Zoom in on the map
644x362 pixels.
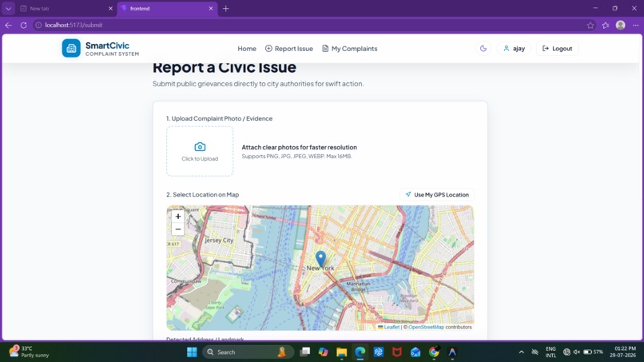tap(178, 216)
